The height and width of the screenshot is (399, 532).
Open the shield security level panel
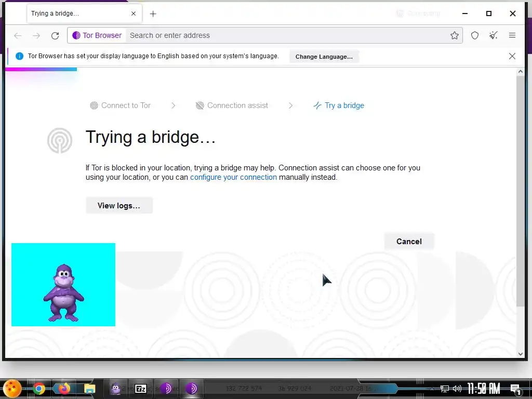pos(475,35)
